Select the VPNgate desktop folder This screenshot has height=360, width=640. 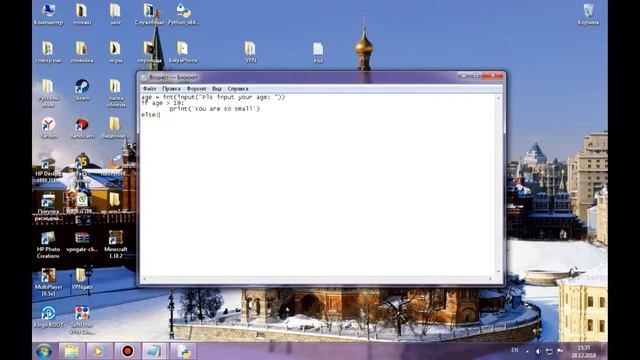click(82, 280)
